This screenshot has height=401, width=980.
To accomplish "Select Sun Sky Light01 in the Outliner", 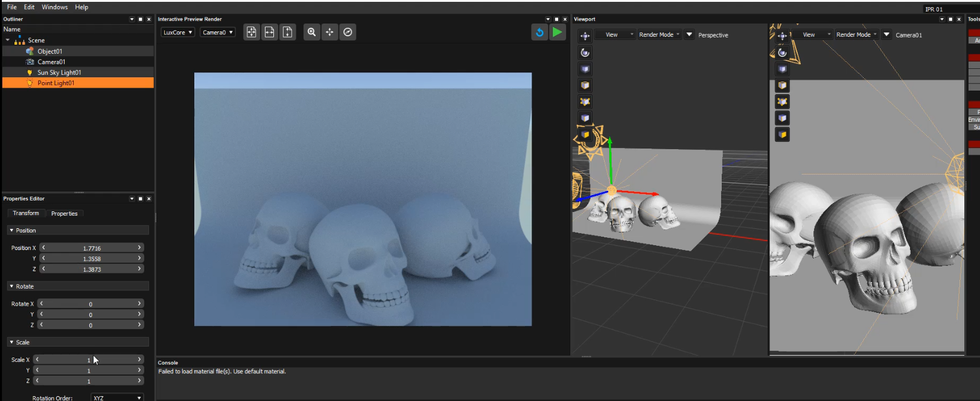I will 59,72.
